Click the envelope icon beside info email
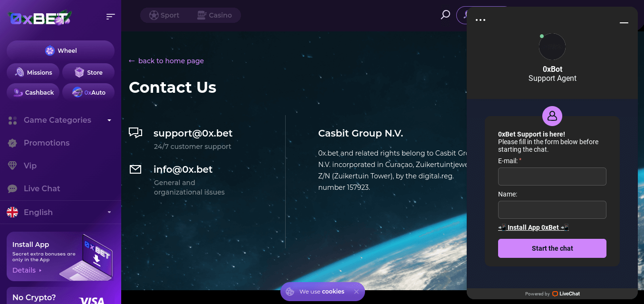This screenshot has height=304, width=644. (x=135, y=169)
